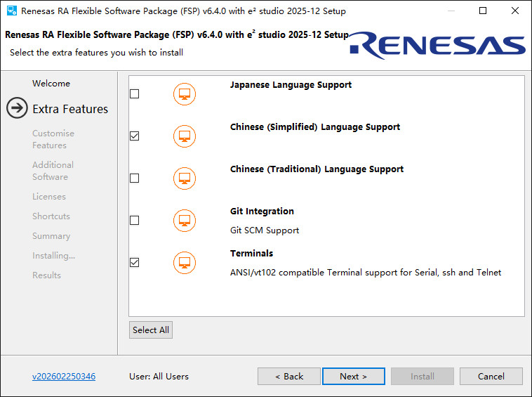The height and width of the screenshot is (397, 532).
Task: Select Licenses step in sidebar
Action: (49, 197)
